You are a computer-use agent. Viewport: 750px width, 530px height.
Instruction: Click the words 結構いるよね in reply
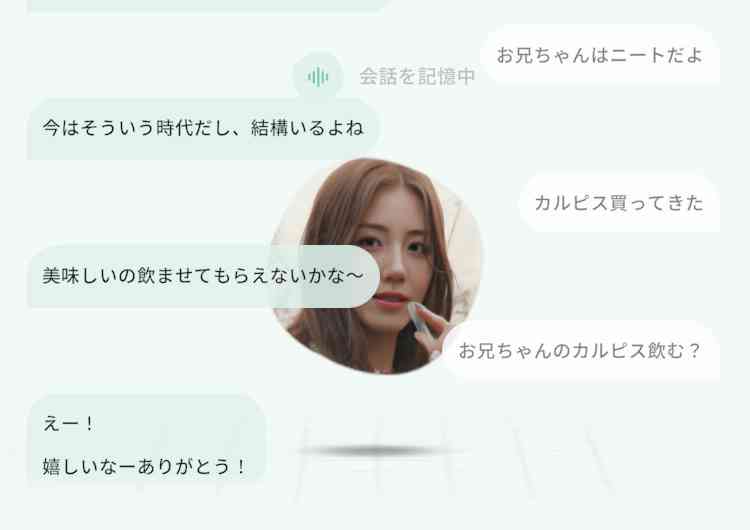tap(307, 128)
